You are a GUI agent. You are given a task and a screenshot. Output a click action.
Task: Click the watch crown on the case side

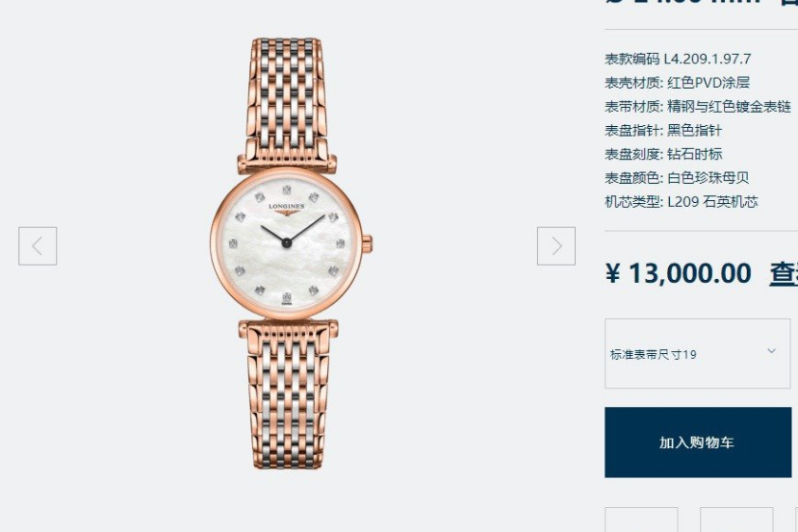(x=368, y=243)
